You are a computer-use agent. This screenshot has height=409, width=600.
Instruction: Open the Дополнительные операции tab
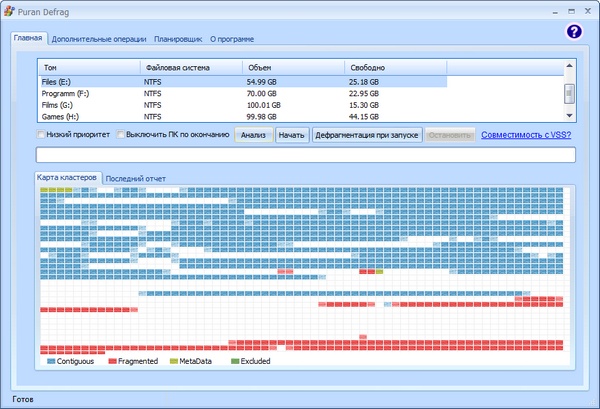point(99,39)
